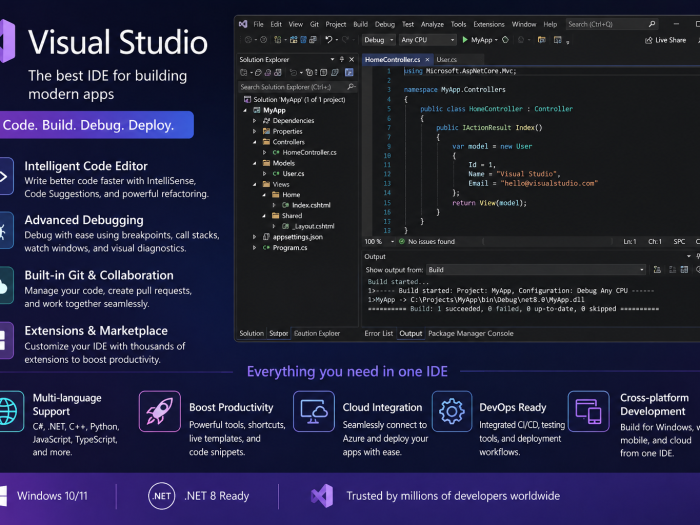Image resolution: width=700 pixels, height=525 pixels.
Task: Click the Navigate Forward toolbar icon
Action: (x=263, y=40)
